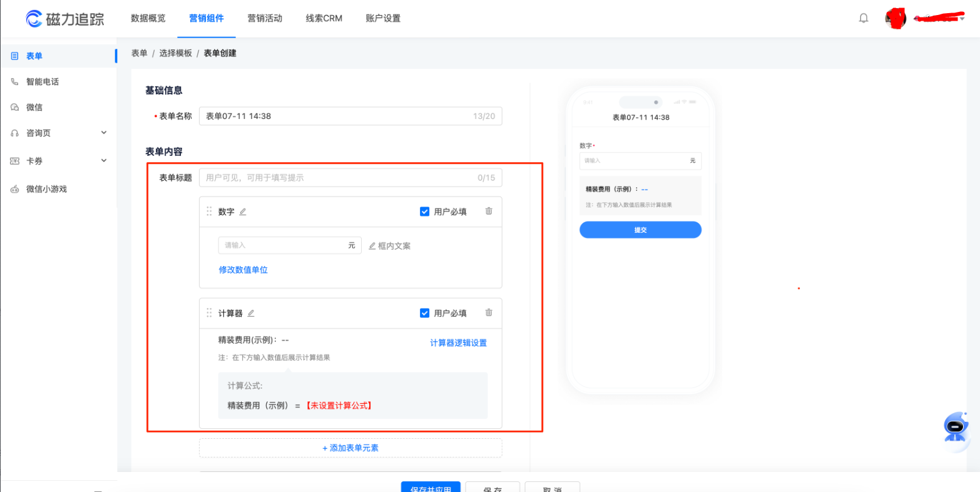Screen dimensions: 980x492
Task: Expand the 咨询页 sidebar section
Action: tap(38, 133)
